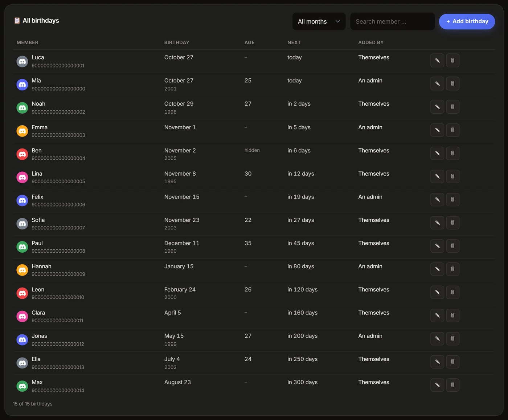Edit Noah's birthday entry
Viewport: 508px width, 420px height.
tap(437, 107)
